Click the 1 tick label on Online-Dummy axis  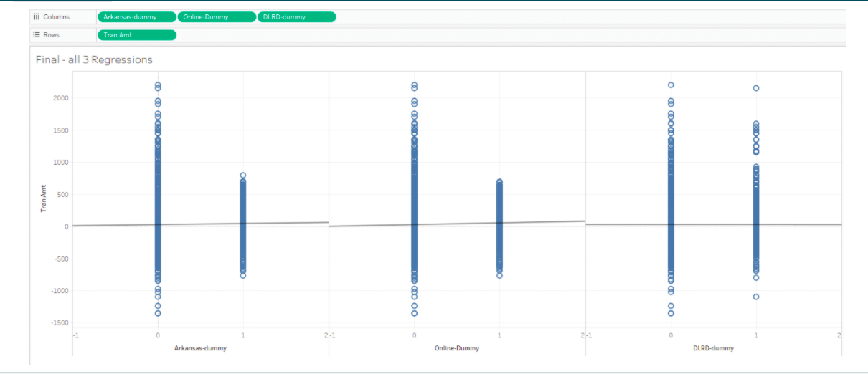click(499, 335)
